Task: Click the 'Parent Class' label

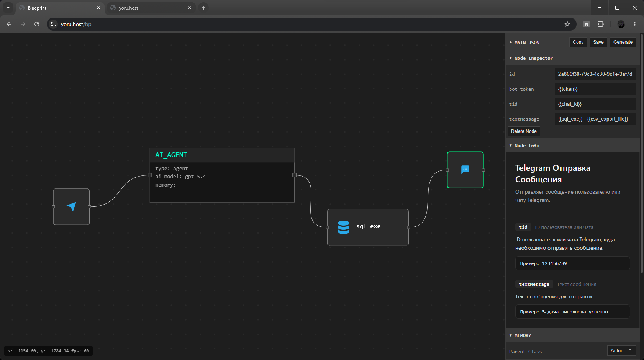Action: point(525,352)
